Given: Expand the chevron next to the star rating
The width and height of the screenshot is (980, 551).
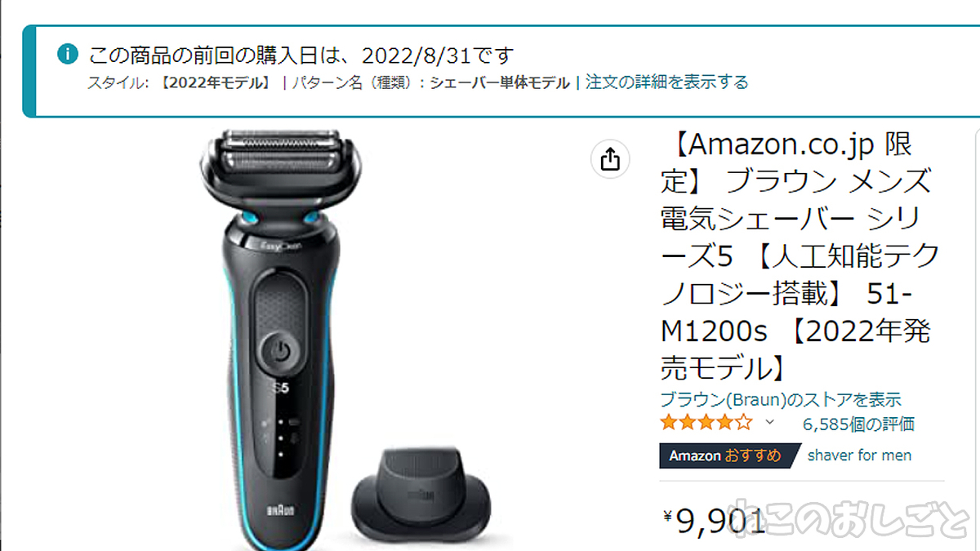Looking at the screenshot, I should tap(768, 422).
